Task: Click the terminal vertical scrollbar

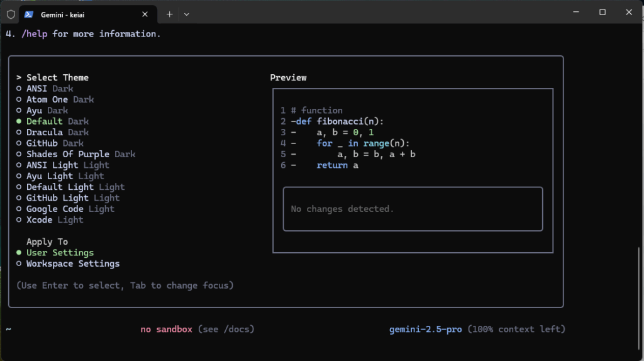Action: coord(640,299)
